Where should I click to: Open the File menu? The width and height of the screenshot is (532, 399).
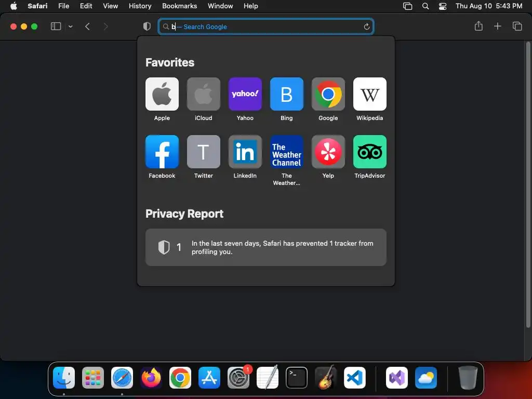[x=63, y=6]
